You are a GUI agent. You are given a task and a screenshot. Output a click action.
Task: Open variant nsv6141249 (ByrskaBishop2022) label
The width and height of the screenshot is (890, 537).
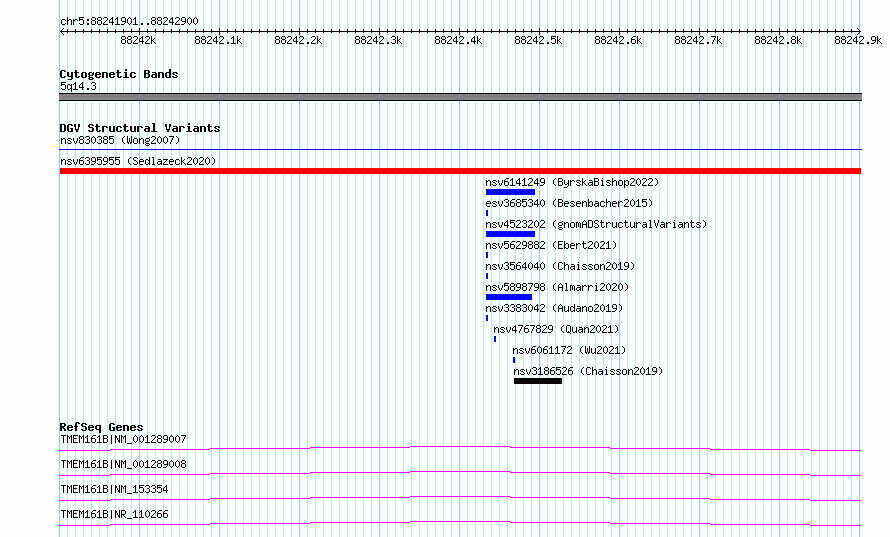[572, 182]
